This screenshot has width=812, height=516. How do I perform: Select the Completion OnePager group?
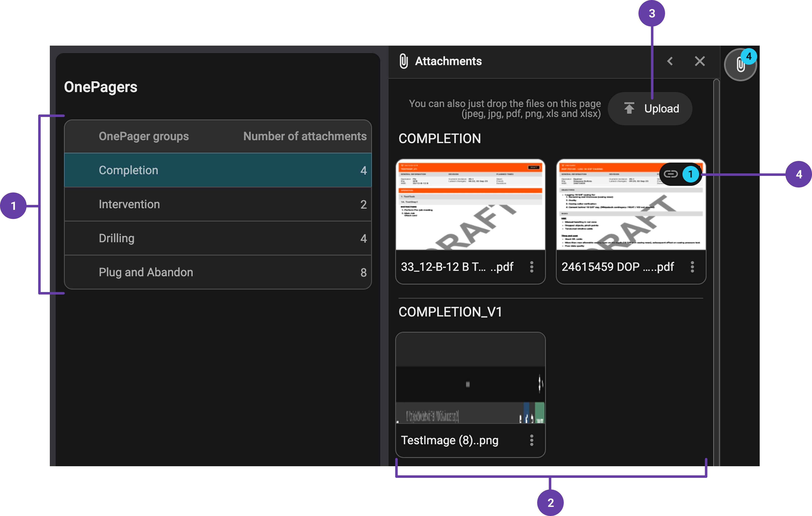(218, 170)
